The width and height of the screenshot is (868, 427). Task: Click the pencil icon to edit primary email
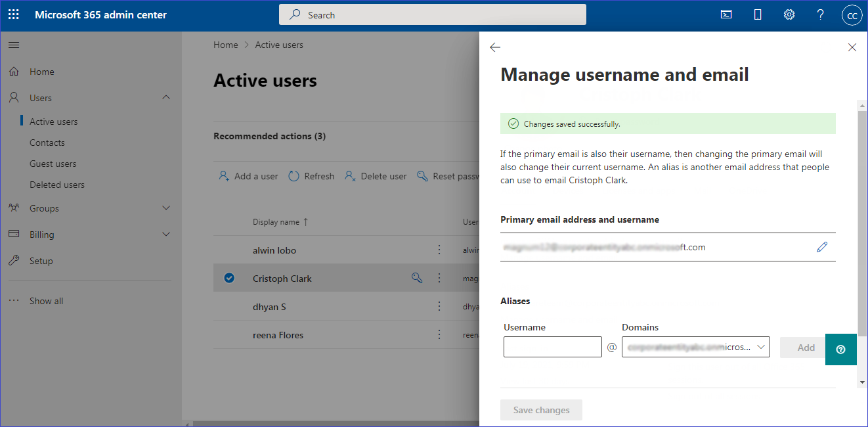(822, 247)
